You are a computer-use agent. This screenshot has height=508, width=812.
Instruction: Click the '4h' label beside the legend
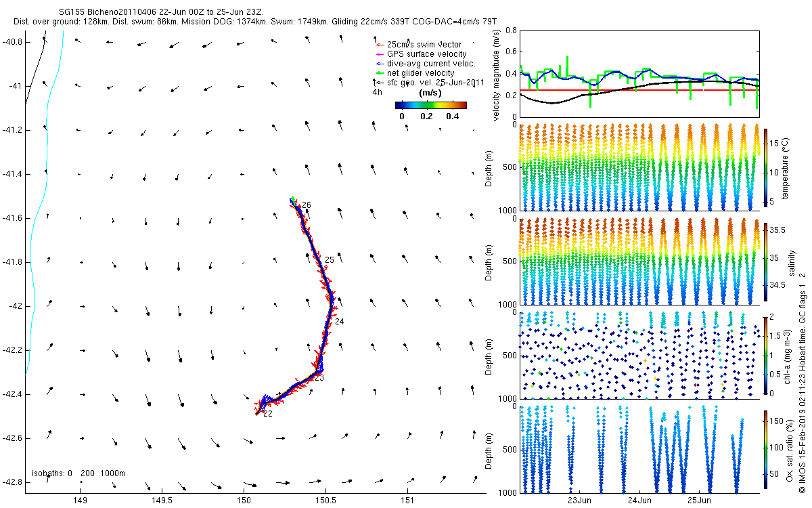click(378, 92)
